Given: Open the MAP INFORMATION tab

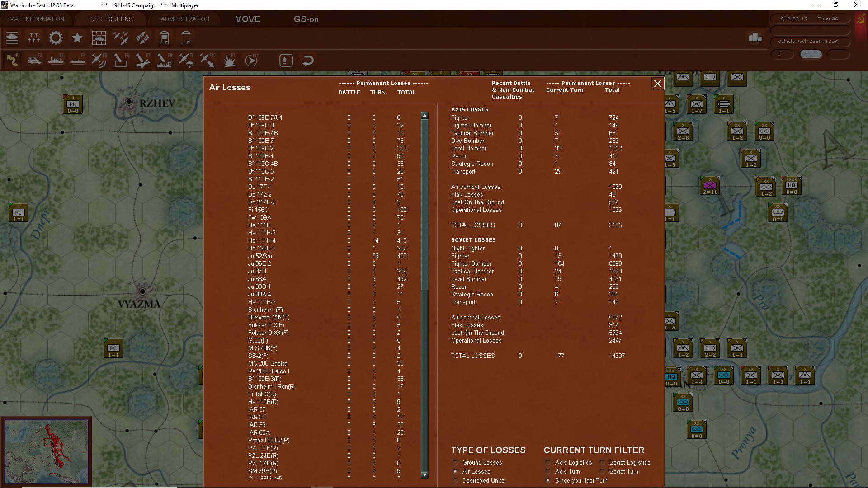Looking at the screenshot, I should (x=37, y=19).
